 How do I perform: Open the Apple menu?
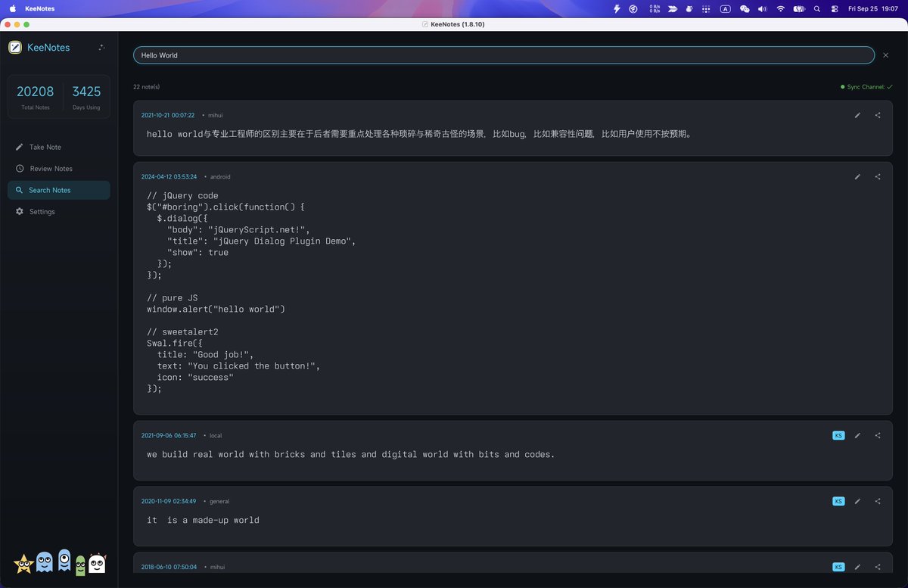click(12, 8)
